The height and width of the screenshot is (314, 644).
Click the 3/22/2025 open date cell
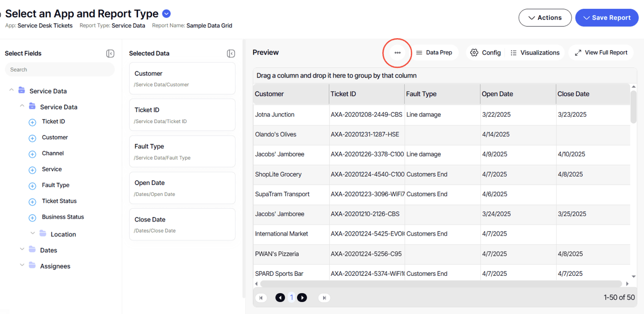point(518,114)
